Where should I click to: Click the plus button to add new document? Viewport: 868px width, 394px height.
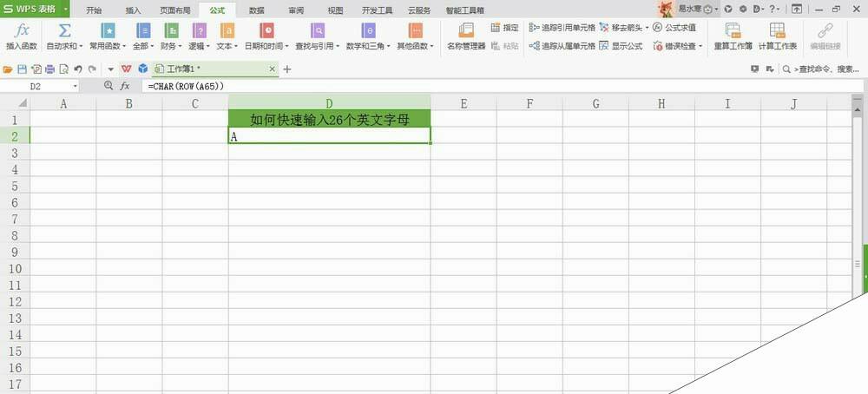point(286,69)
